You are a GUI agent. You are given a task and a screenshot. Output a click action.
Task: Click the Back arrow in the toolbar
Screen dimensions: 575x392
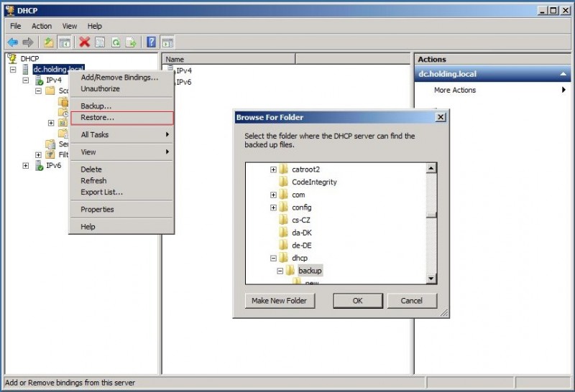click(x=12, y=42)
